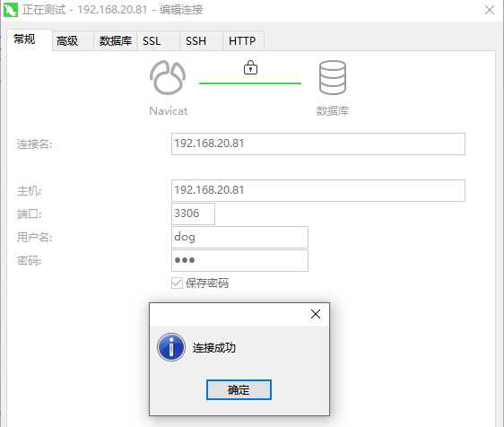Click the 用户名 field containing dog
The height and width of the screenshot is (427, 504).
(x=239, y=237)
